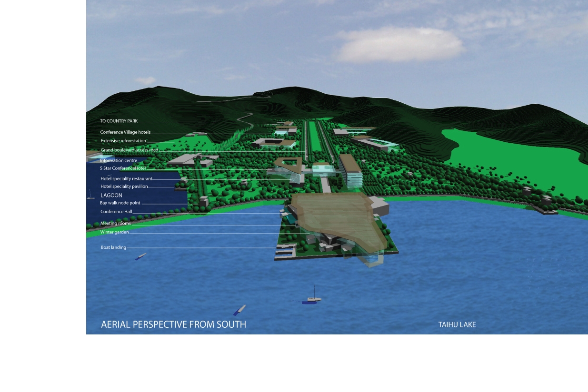The image size is (588, 392).
Task: Click the "AERIAL PERSPECTIVE FROM SOUTH" title
Action: point(173,324)
